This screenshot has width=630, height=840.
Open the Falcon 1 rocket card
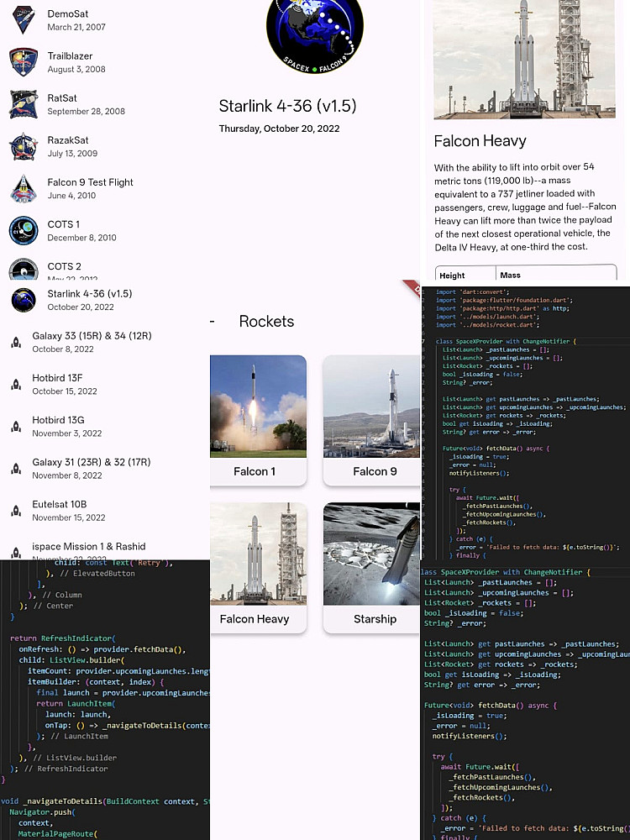[x=258, y=420]
